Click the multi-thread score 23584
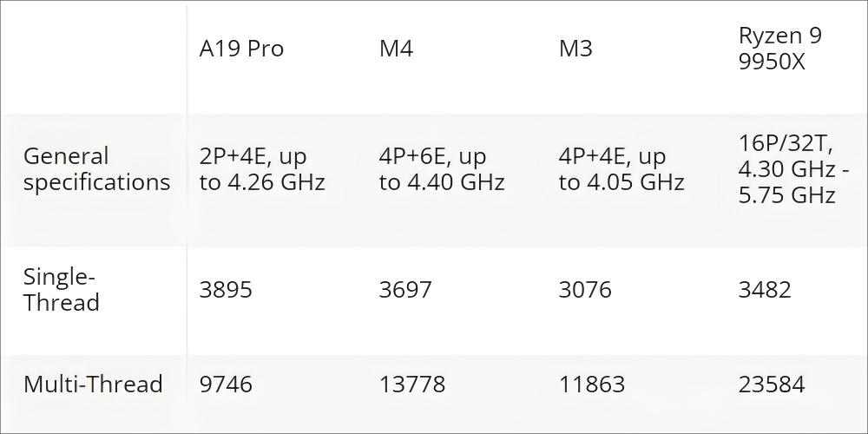This screenshot has width=868, height=434. 772,384
